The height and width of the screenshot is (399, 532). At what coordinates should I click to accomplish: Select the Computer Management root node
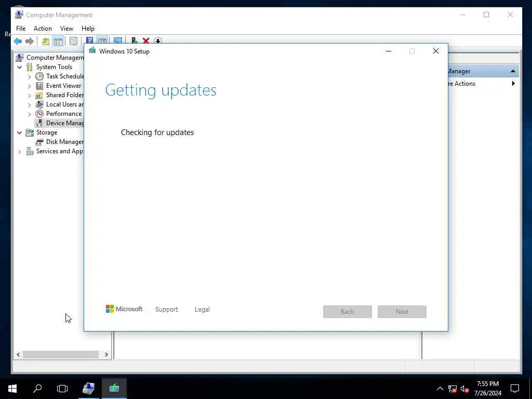coord(55,58)
